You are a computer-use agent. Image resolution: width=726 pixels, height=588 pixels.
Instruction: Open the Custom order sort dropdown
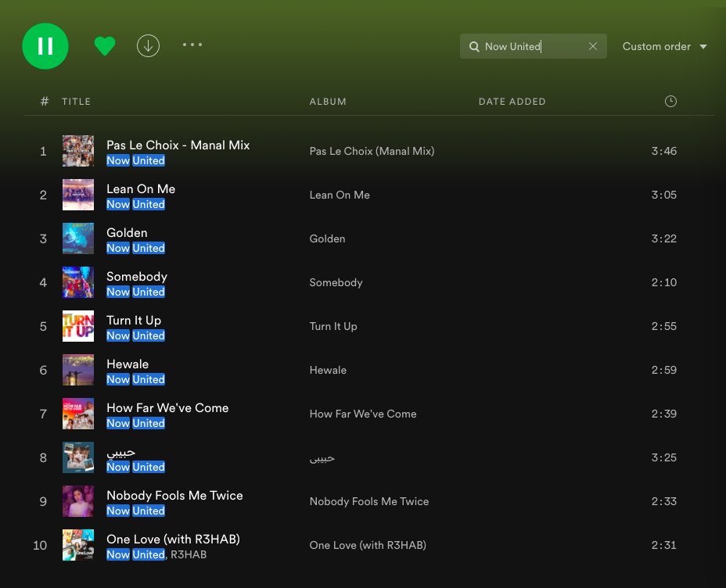coord(664,46)
